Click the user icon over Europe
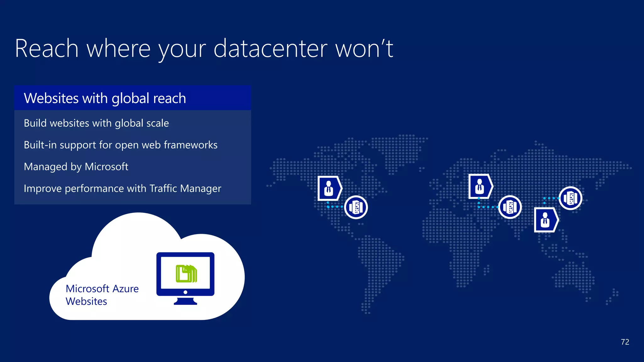This screenshot has height=362, width=644. click(480, 186)
